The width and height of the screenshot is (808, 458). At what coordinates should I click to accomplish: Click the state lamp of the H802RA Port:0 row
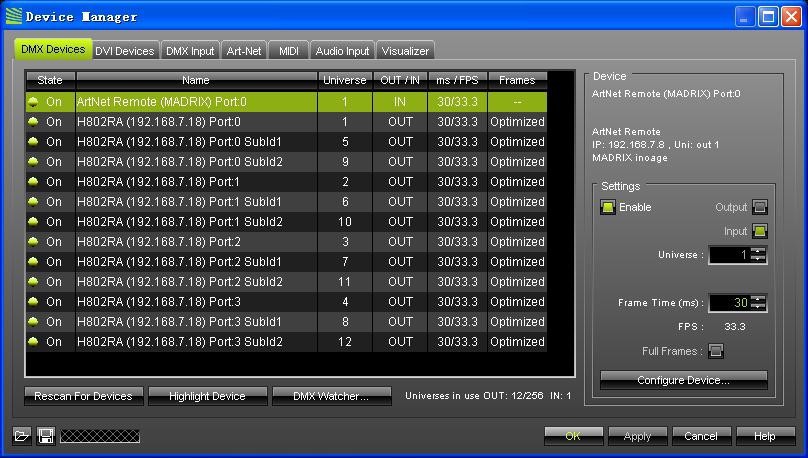pos(33,122)
